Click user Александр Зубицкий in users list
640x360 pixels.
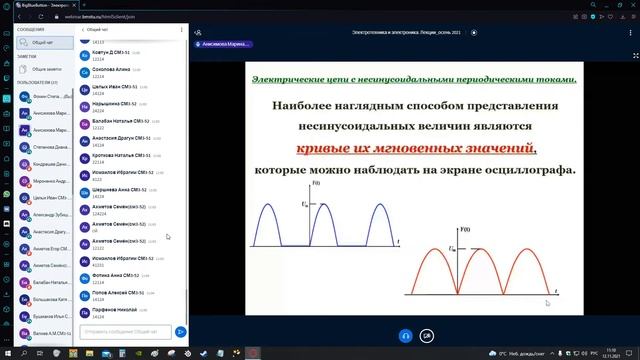[x=45, y=215]
